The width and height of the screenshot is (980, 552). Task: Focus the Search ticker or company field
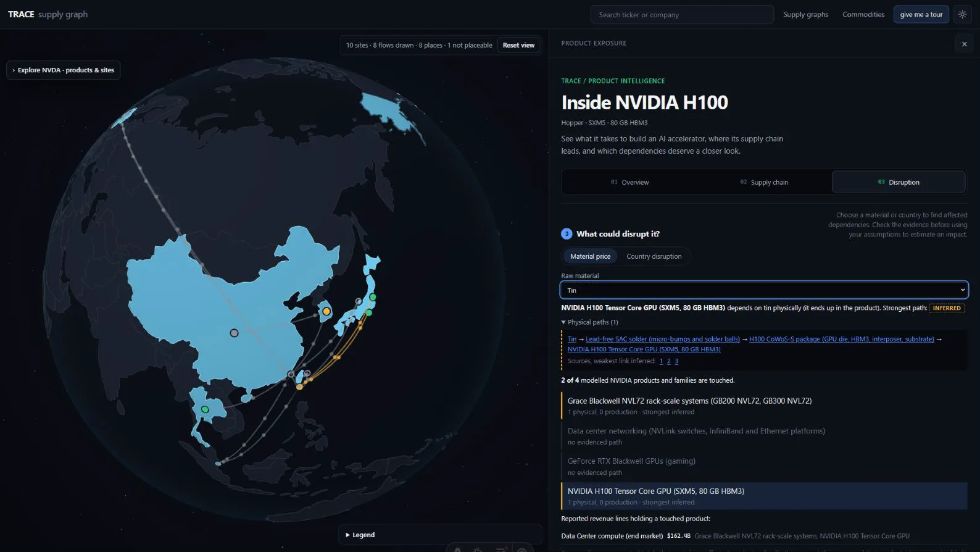pos(682,14)
